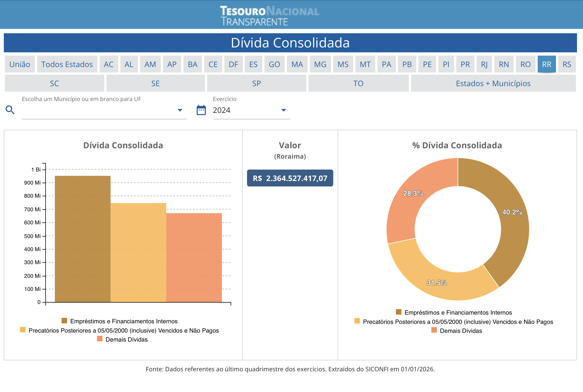This screenshot has width=583, height=392.
Task: Click the orange Demais Dívidas bar
Action: 194,258
